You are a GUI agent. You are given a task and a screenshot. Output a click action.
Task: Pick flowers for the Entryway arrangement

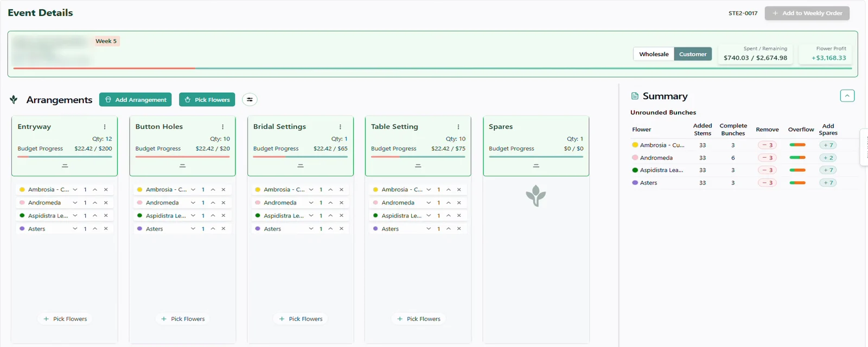pos(65,319)
